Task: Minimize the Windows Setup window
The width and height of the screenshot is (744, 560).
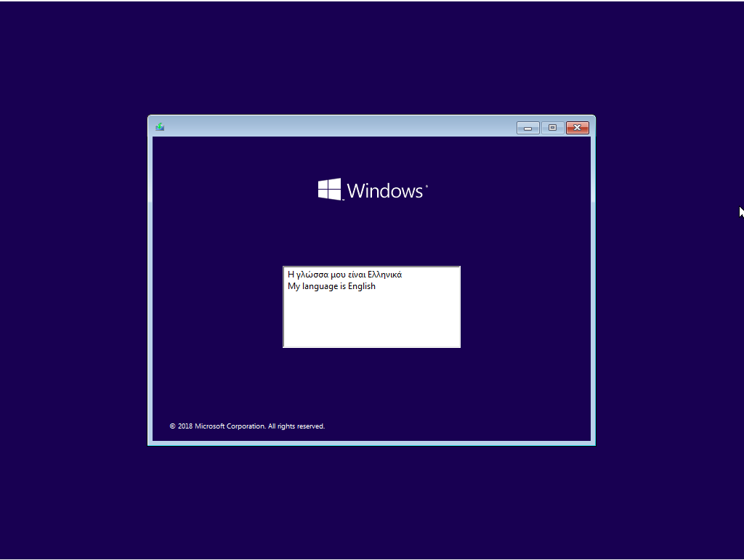Action: (x=527, y=128)
